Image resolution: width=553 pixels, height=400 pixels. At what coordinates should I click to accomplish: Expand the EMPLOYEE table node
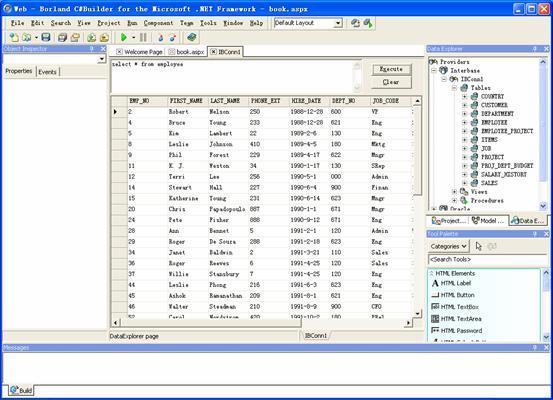coord(465,122)
